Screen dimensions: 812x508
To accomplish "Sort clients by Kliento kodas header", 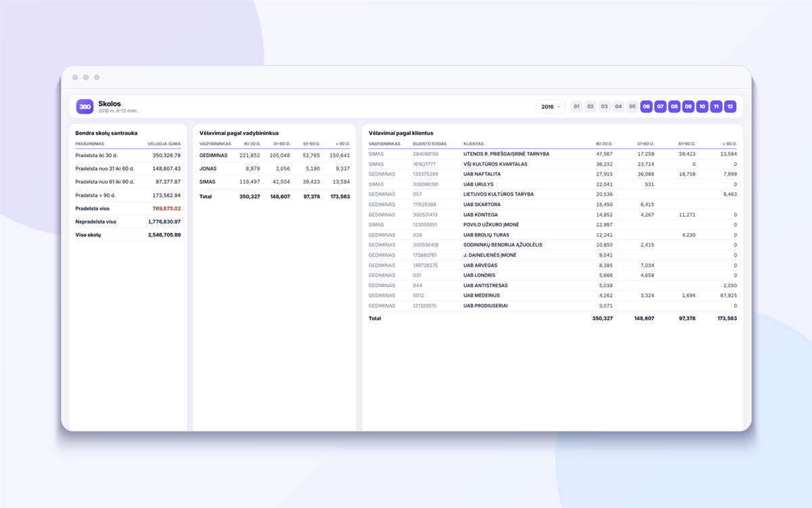I will point(428,144).
